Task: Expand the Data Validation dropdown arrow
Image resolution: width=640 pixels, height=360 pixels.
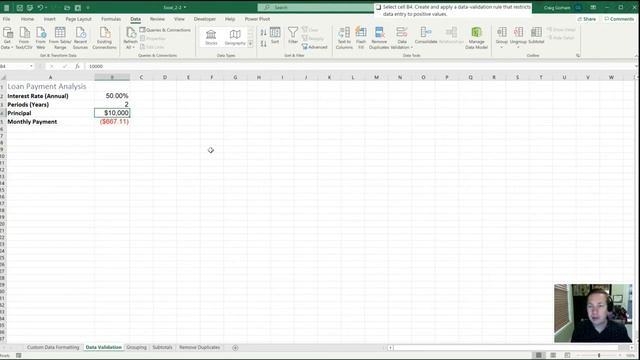Action: [411, 47]
